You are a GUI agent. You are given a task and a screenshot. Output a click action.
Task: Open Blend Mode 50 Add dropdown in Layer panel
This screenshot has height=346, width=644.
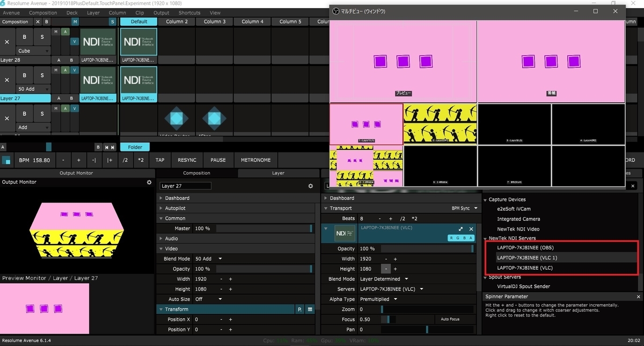(208, 258)
